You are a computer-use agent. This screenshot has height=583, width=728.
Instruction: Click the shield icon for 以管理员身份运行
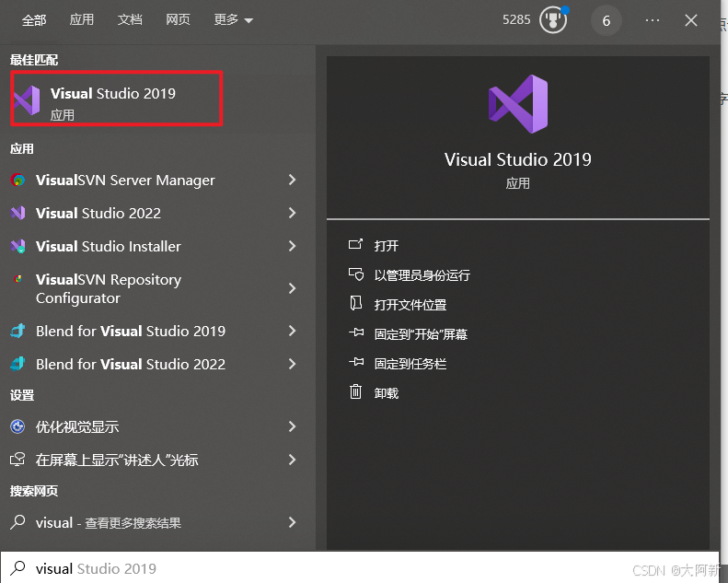355,274
